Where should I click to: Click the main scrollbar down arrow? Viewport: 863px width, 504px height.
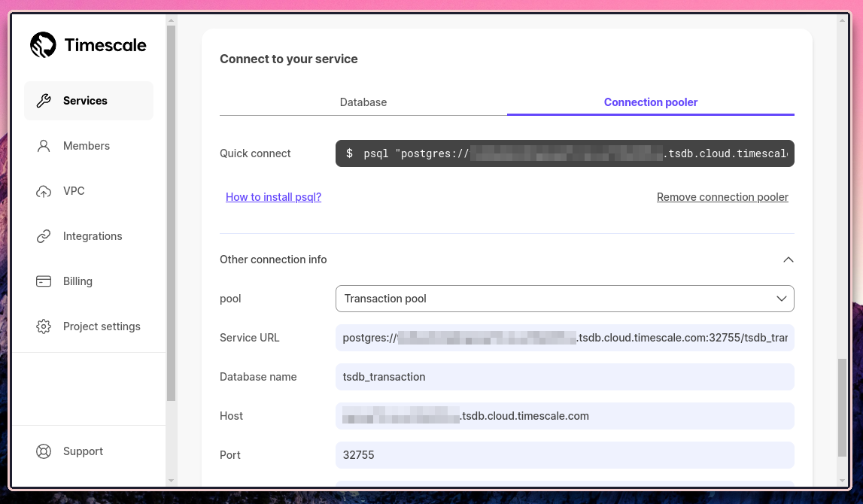click(x=842, y=481)
